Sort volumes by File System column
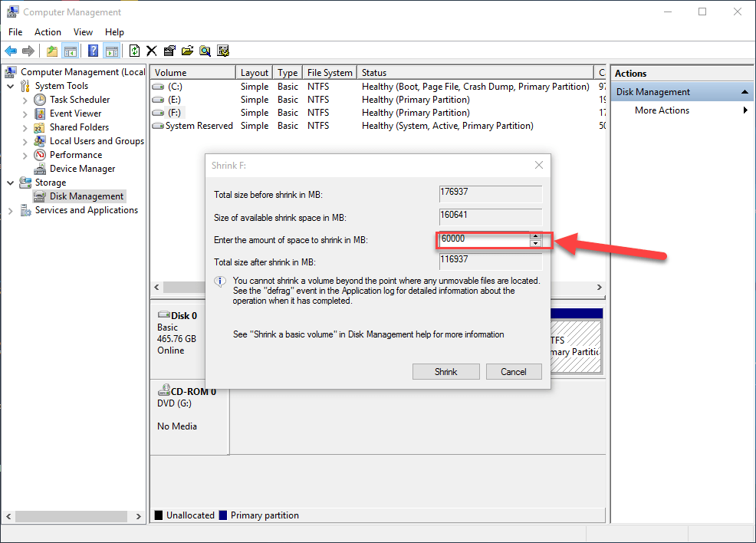This screenshot has height=543, width=756. (329, 73)
